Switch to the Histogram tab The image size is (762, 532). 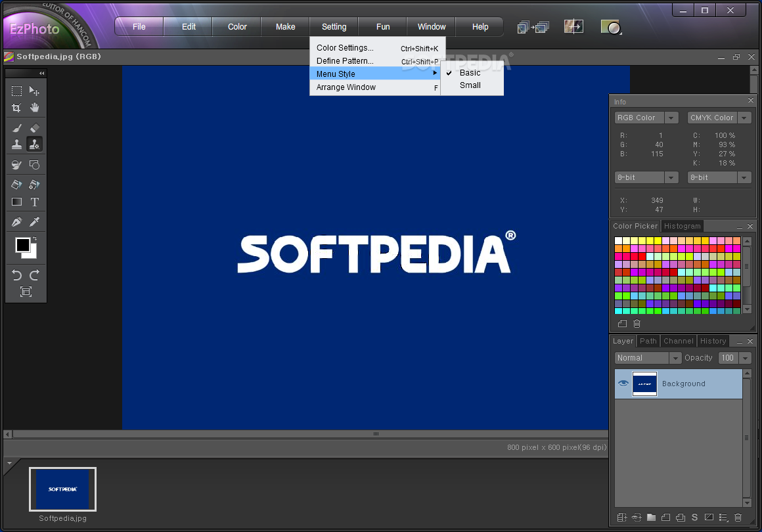pyautogui.click(x=683, y=226)
